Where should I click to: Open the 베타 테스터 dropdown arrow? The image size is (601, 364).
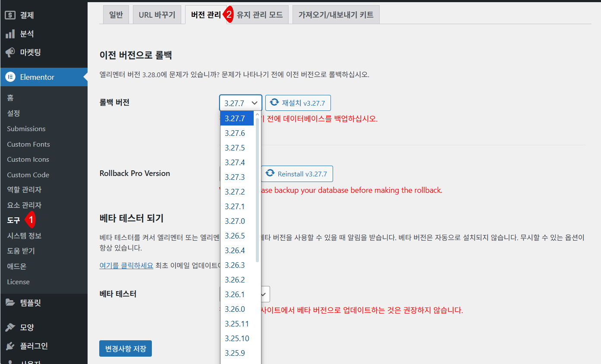264,294
